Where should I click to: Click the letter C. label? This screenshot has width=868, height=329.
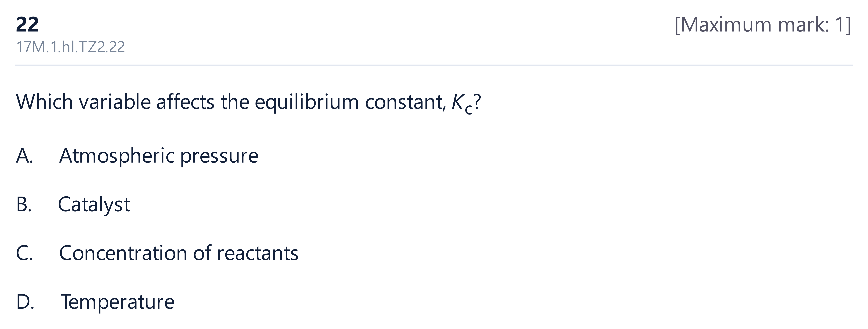pyautogui.click(x=24, y=253)
